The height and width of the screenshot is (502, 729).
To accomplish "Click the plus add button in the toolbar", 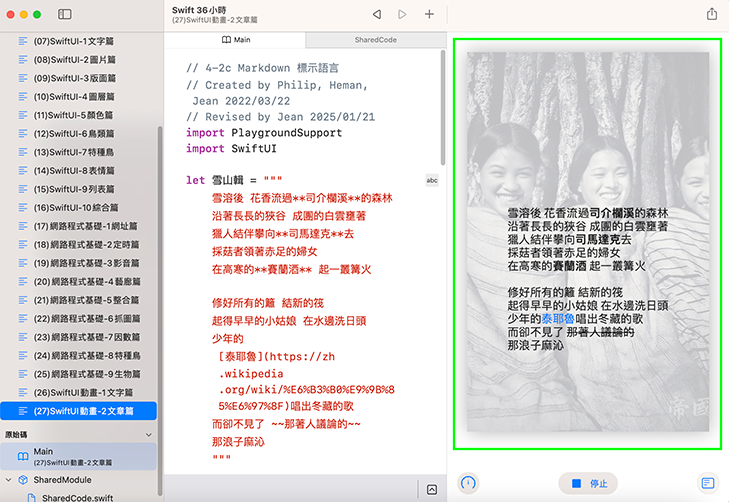I will coord(429,14).
